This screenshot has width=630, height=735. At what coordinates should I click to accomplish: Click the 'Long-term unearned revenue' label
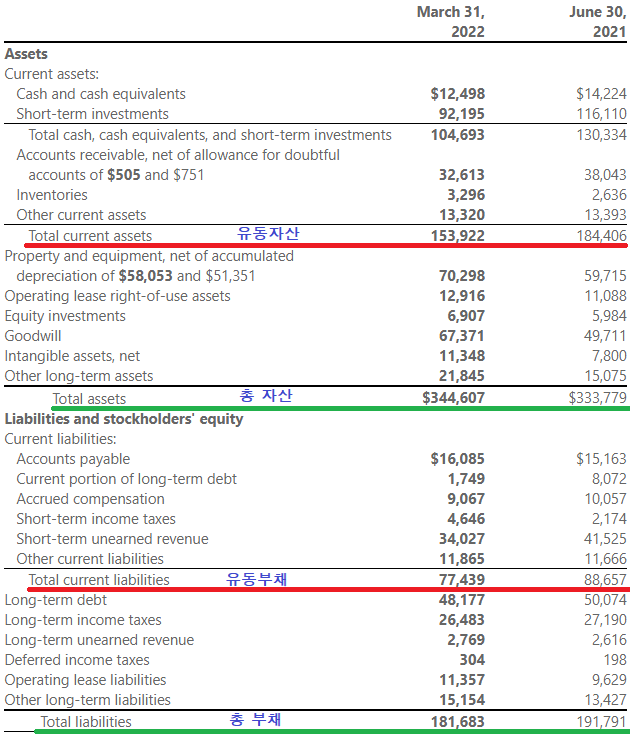99,640
